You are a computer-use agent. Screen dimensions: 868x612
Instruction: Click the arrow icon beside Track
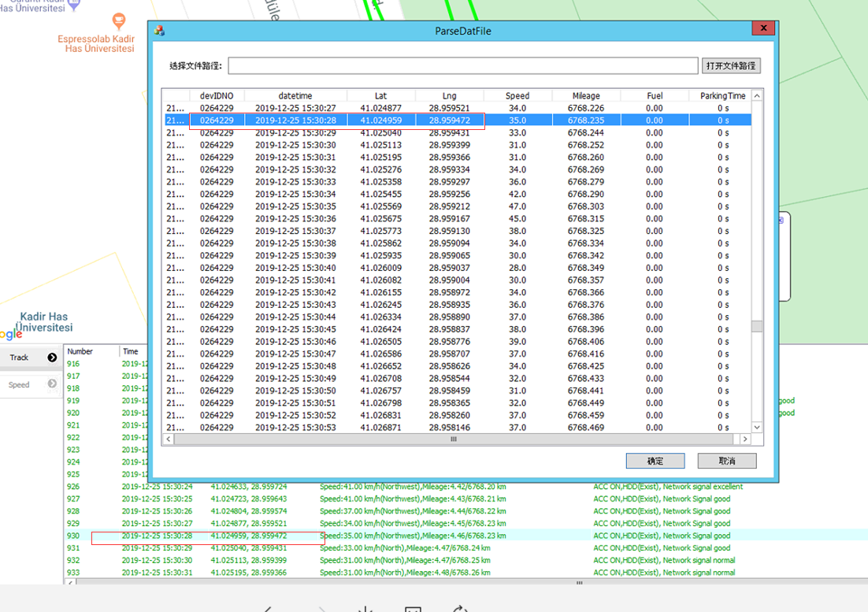click(52, 358)
